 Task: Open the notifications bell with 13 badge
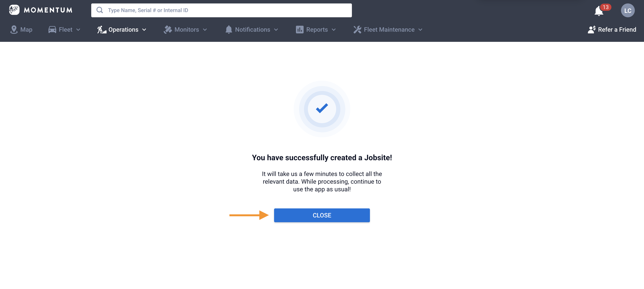coord(599,11)
